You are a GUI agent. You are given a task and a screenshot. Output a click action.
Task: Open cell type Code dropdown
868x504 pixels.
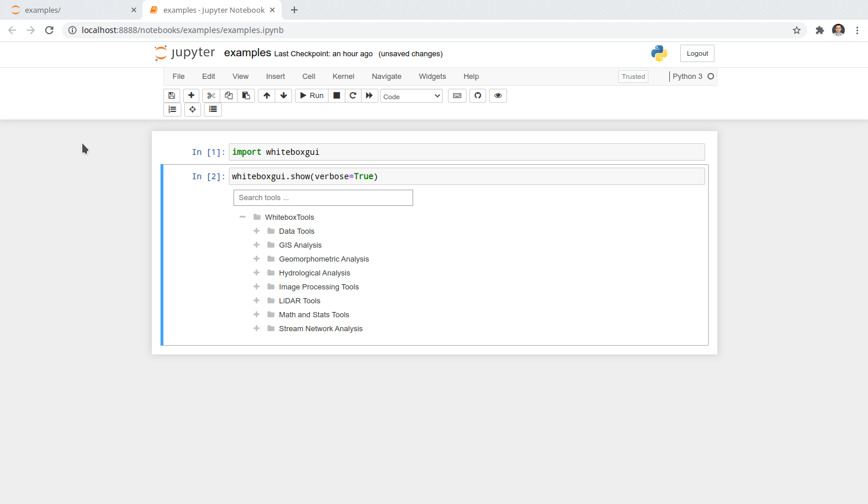tap(411, 96)
